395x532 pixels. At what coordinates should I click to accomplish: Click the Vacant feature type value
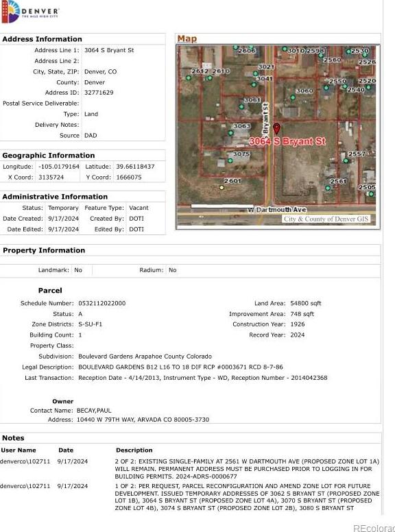coord(139,208)
